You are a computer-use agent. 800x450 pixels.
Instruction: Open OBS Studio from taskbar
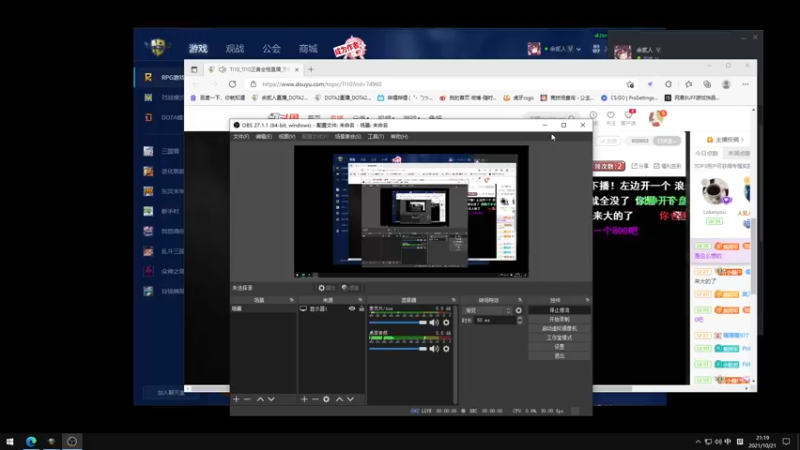click(72, 441)
